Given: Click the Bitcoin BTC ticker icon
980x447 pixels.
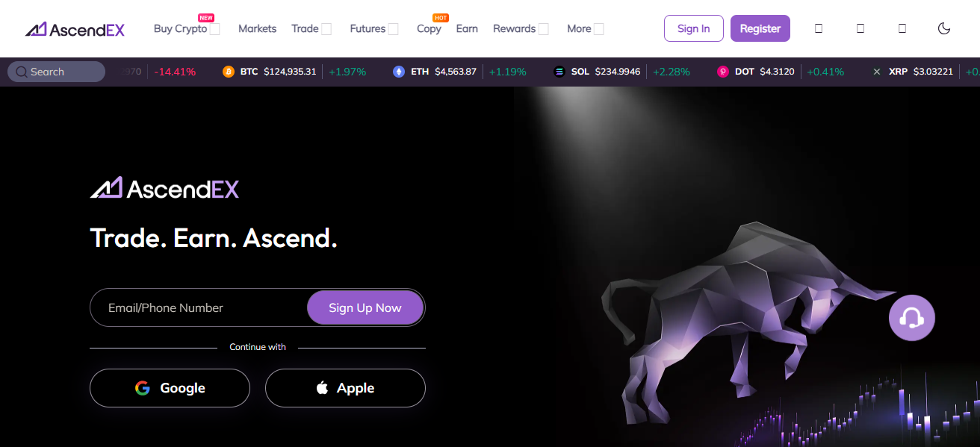Looking at the screenshot, I should (x=229, y=72).
